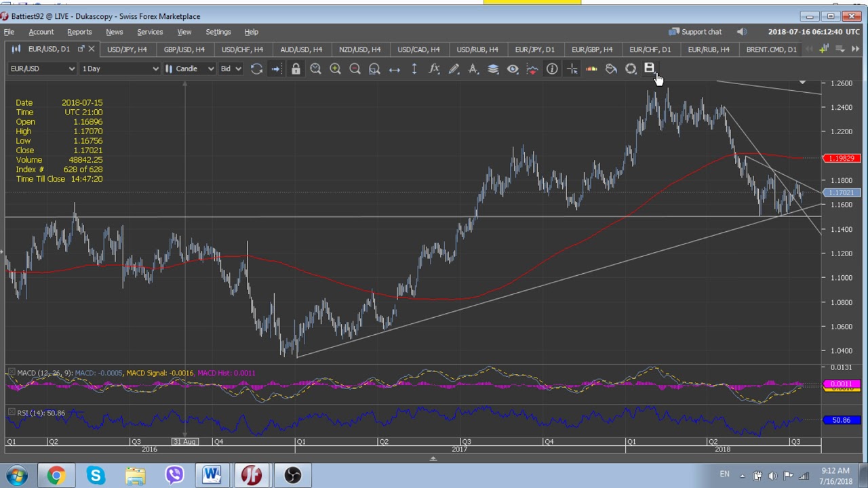Zoom in on the chart
This screenshot has height=488, width=868.
335,68
